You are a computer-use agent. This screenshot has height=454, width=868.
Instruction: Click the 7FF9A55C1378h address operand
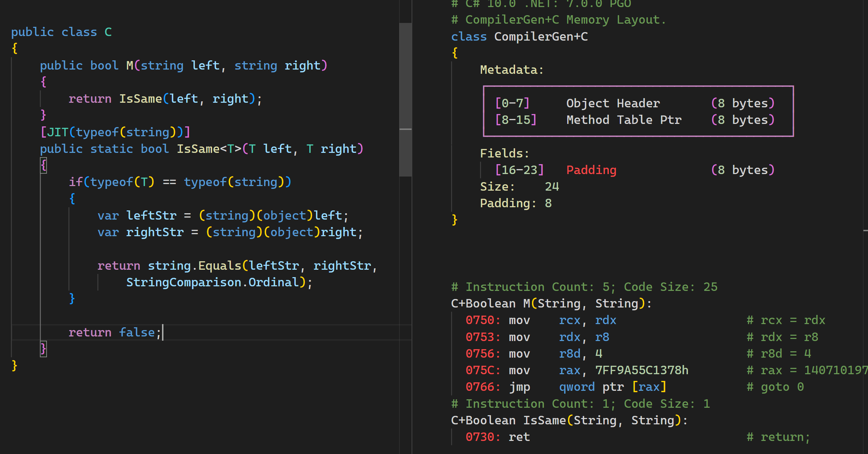coord(641,370)
